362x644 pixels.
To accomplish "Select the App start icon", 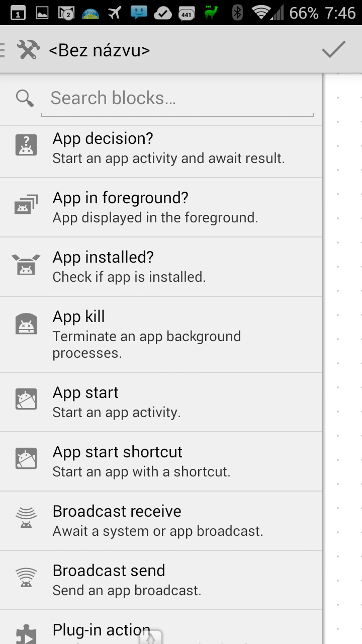I will [x=26, y=400].
